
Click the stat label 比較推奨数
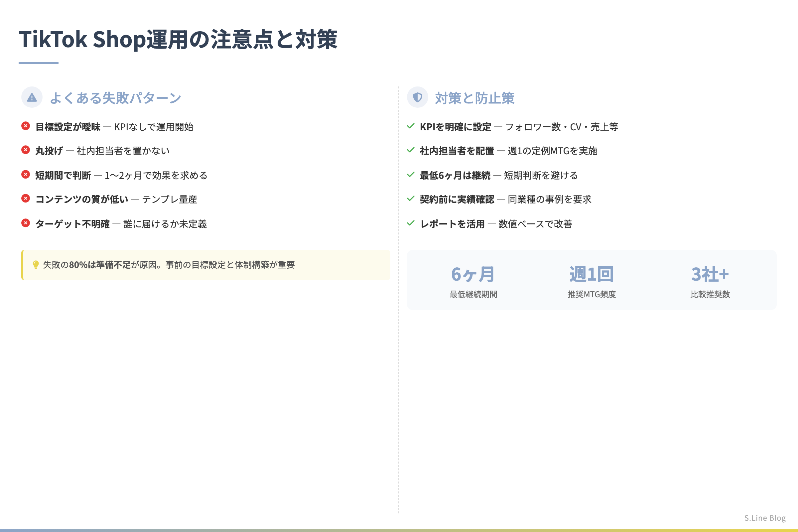click(x=710, y=294)
